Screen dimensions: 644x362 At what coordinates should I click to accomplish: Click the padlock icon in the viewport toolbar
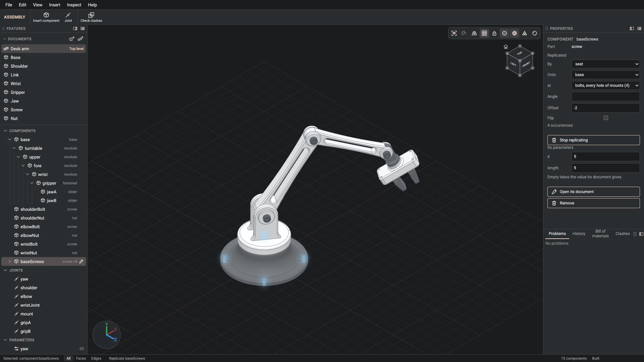(494, 33)
